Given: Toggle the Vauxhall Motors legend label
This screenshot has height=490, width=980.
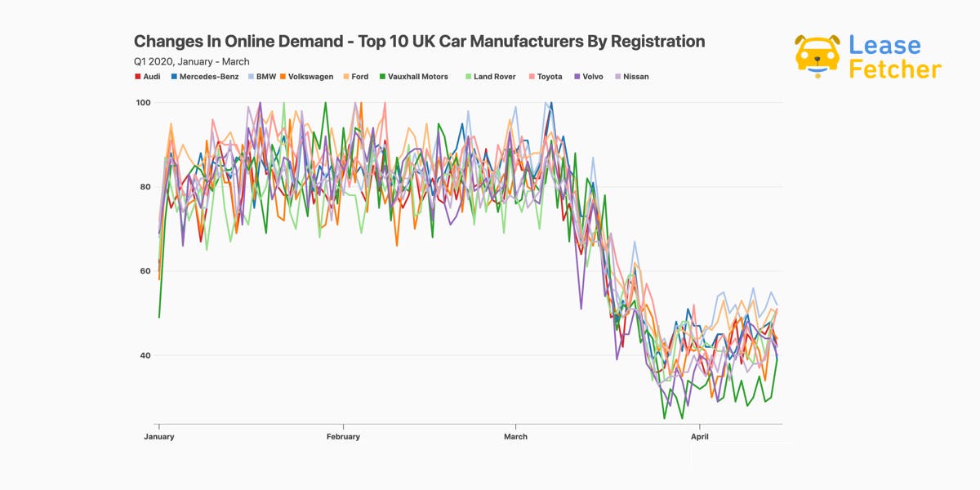Looking at the screenshot, I should tap(418, 77).
